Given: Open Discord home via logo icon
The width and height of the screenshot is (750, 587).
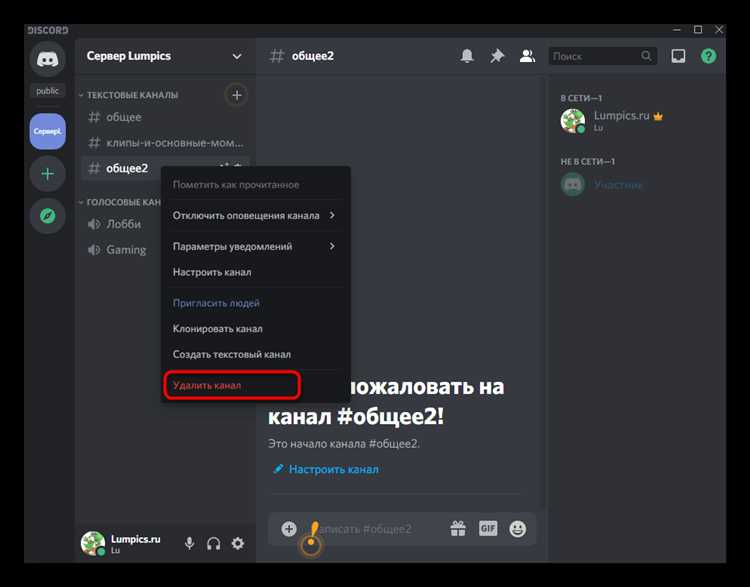Looking at the screenshot, I should coord(47,59).
